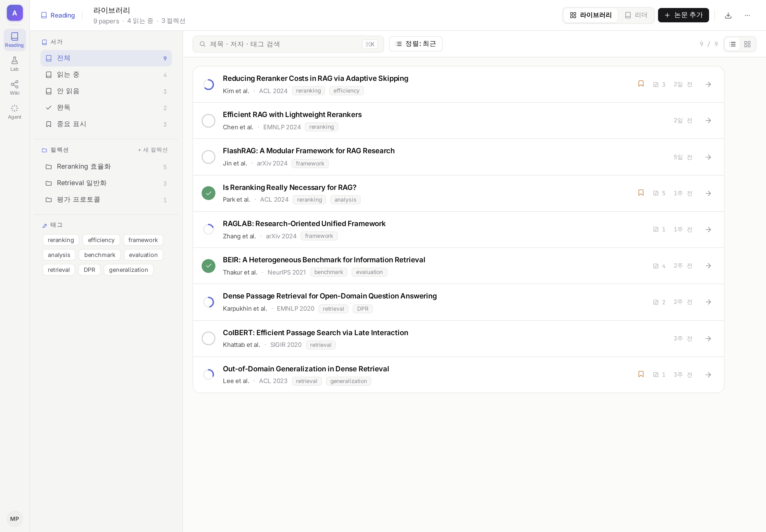Viewport: 766px width, 532px height.
Task: Toggle bookmark on Out-of-Domain Generalization paper
Action: (x=641, y=374)
